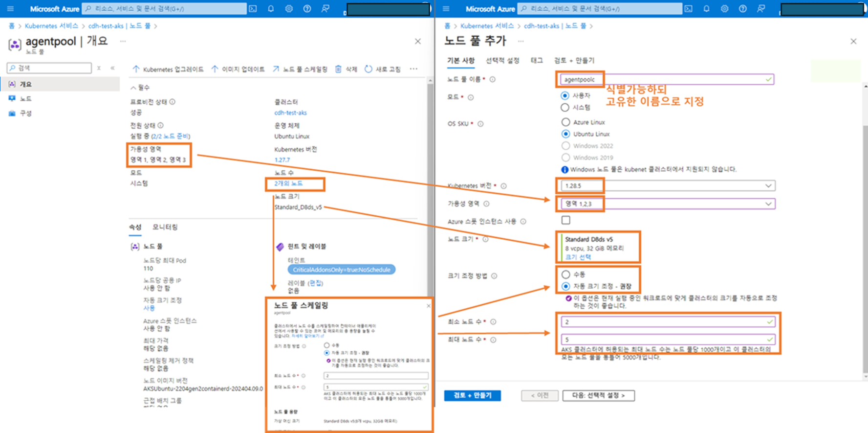Select 수동 scaling method radio
This screenshot has height=433, width=868.
565,274
